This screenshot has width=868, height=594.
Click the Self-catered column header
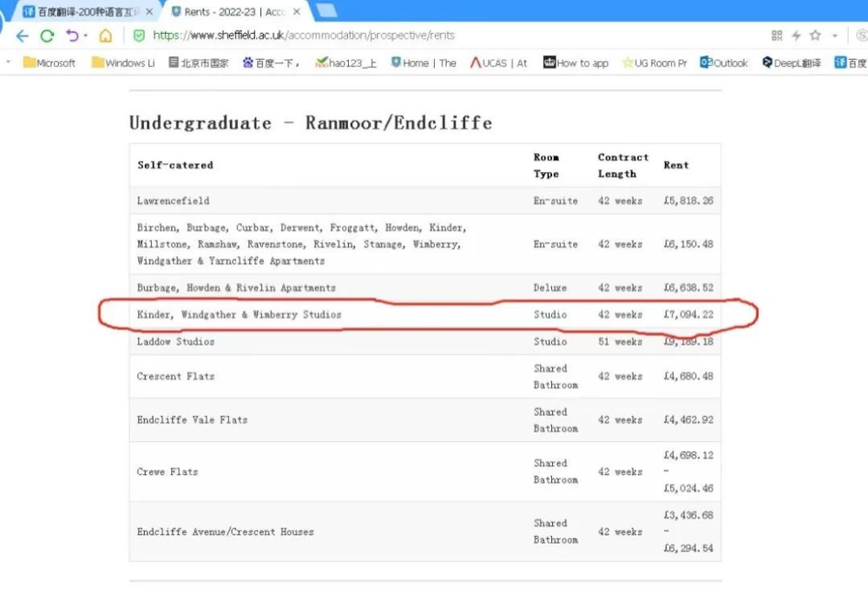click(x=175, y=165)
